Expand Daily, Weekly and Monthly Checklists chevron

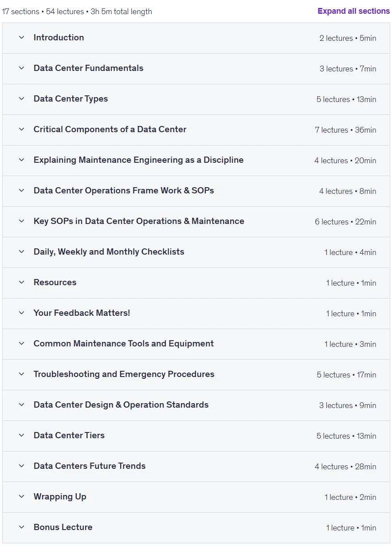click(21, 252)
